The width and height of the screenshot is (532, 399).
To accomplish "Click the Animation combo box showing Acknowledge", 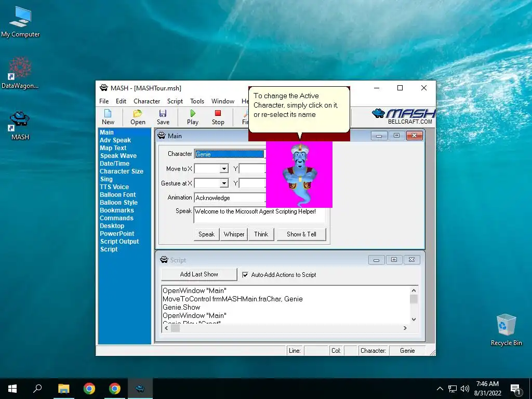I will [230, 198].
